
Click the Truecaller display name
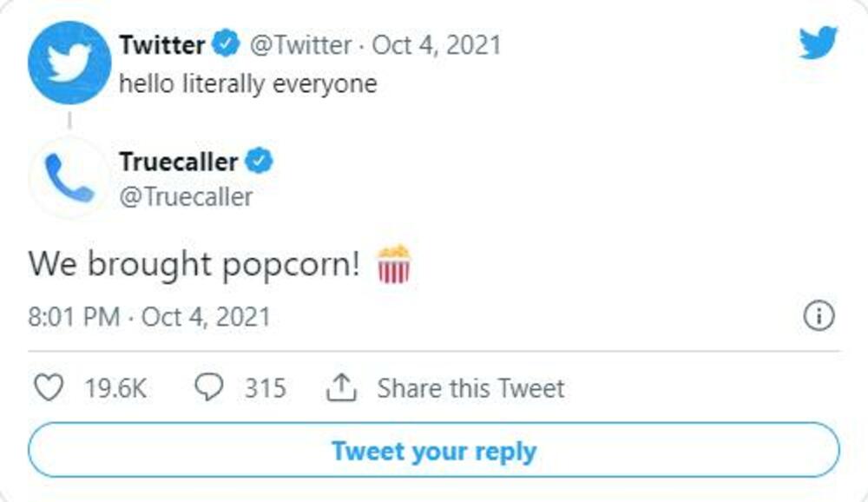178,162
